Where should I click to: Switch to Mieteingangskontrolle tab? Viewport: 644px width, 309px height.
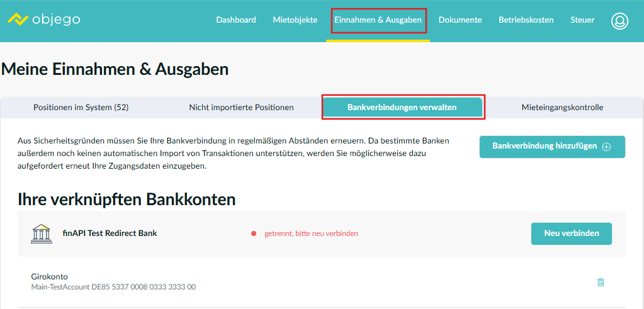point(562,108)
